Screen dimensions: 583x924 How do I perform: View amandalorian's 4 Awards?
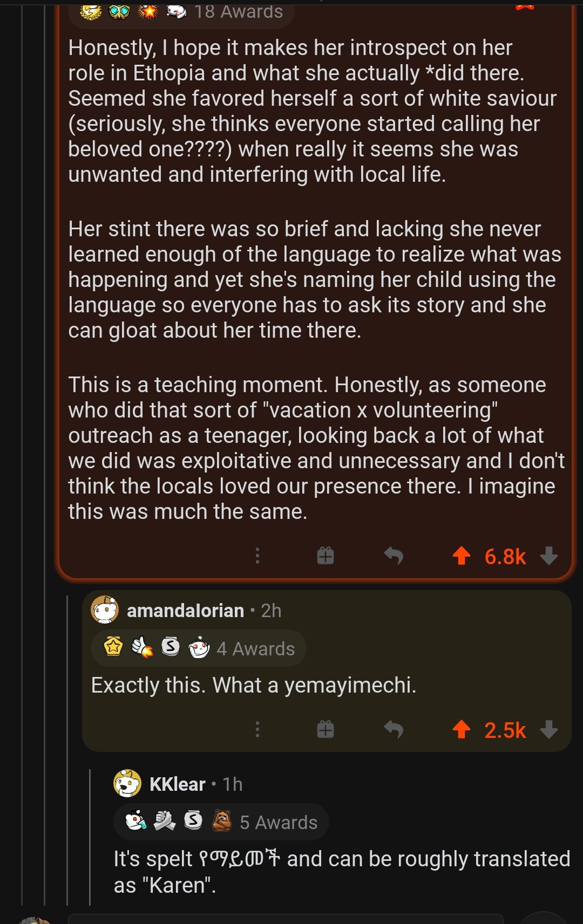click(255, 648)
